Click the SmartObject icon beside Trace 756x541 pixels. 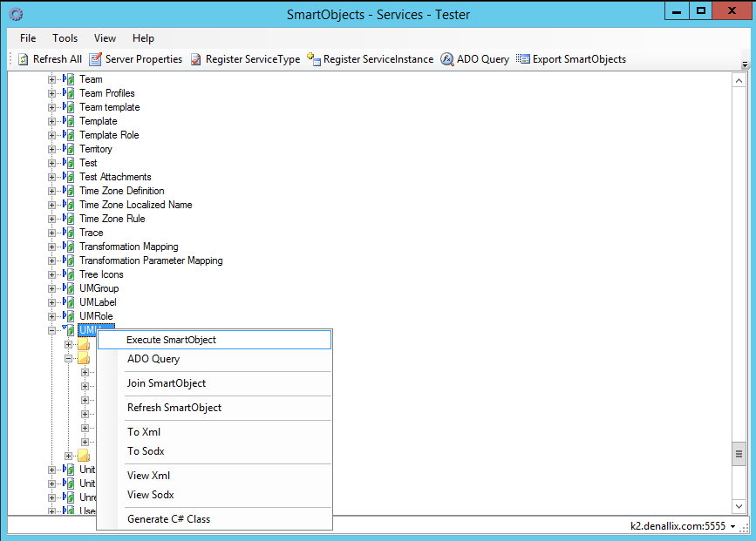(69, 233)
